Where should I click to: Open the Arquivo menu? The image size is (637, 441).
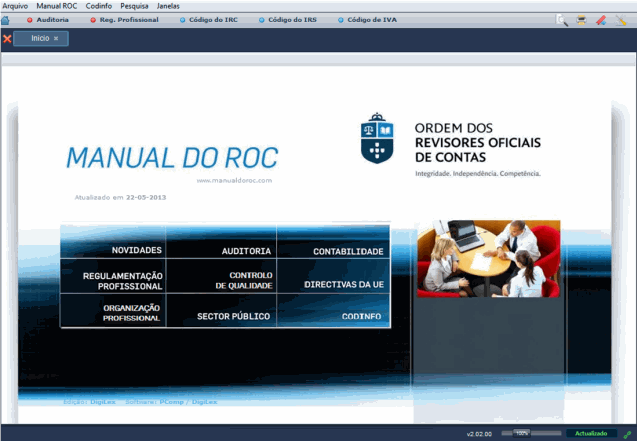coord(15,6)
